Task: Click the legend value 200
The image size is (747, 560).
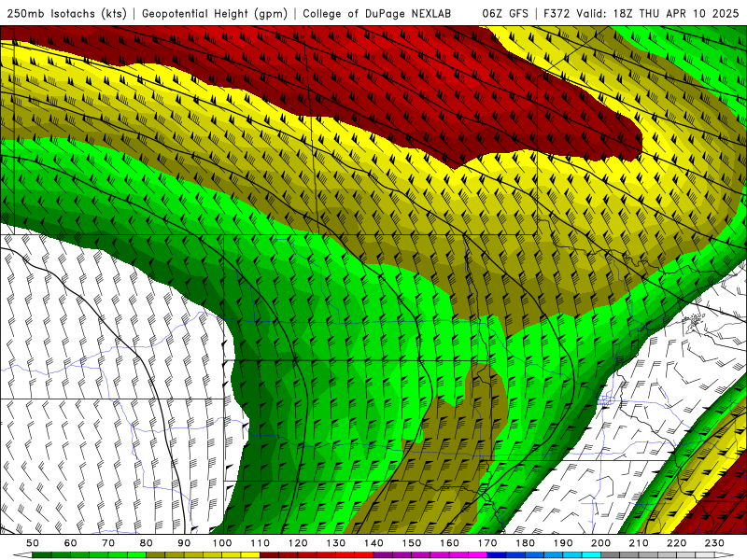Action: 600,543
